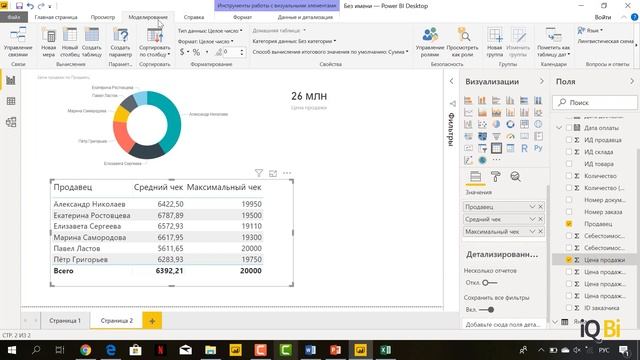Check the Количество field
This screenshot has width=640, height=360.
point(569,176)
